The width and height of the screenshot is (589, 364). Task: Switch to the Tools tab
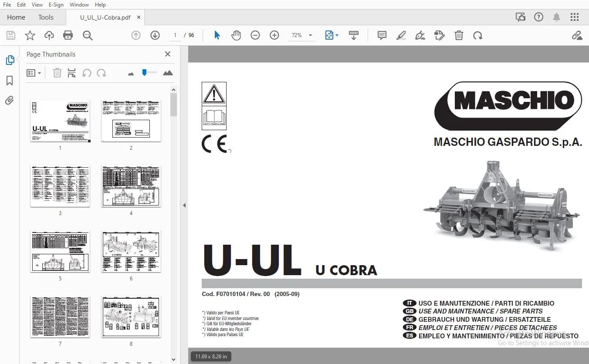pos(46,17)
